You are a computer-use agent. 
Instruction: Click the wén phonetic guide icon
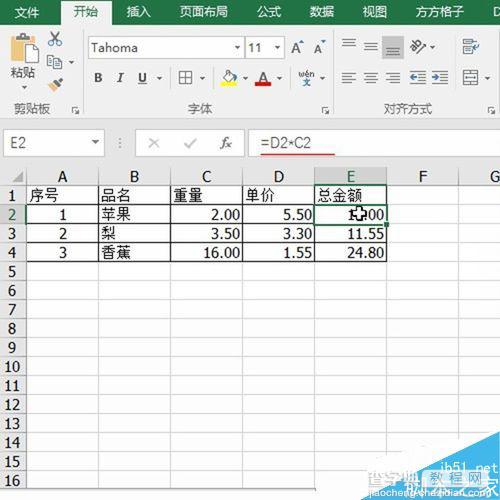coord(306,78)
